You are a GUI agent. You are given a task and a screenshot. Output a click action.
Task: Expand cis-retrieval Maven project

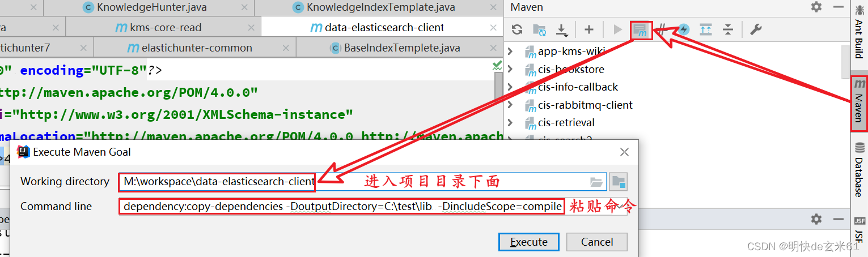pos(510,122)
